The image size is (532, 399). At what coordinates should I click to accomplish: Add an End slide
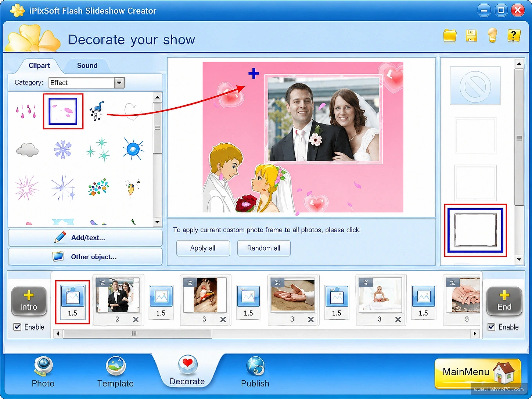pos(504,301)
